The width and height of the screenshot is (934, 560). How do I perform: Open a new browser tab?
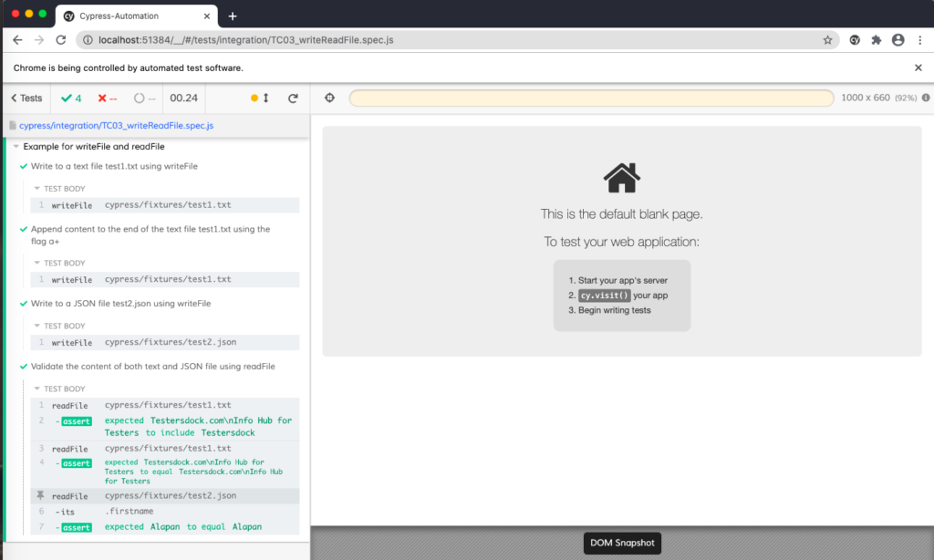click(233, 16)
